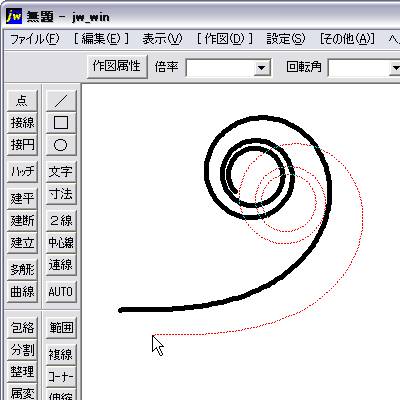Expand the 倍率 dropdown arrow
The image size is (400, 400).
click(x=261, y=68)
